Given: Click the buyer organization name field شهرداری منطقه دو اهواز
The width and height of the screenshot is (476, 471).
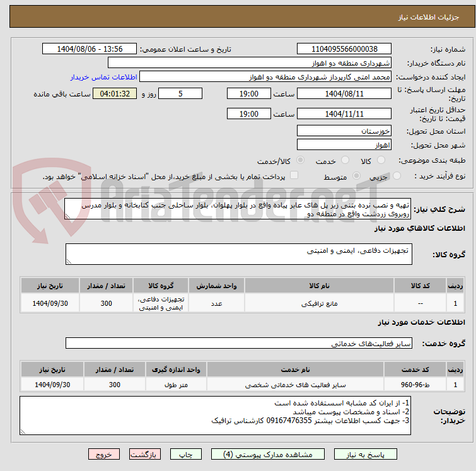Looking at the screenshot, I should [x=250, y=63].
